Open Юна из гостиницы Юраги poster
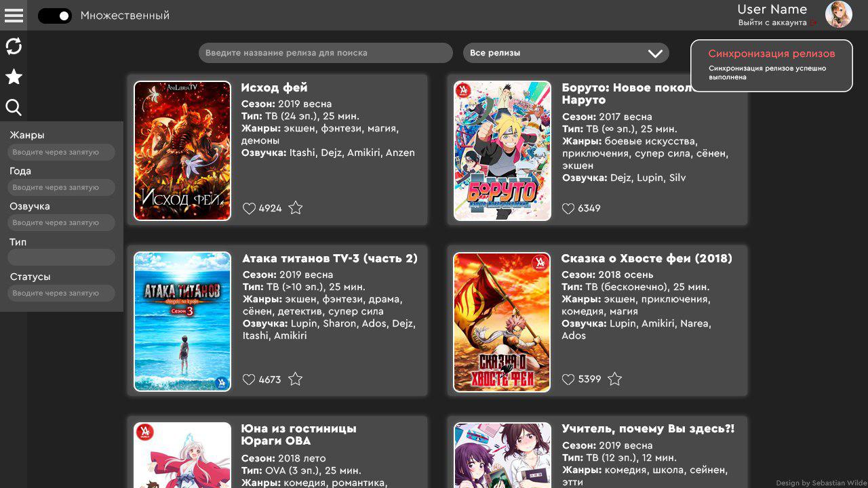The height and width of the screenshot is (488, 868). pos(182,455)
